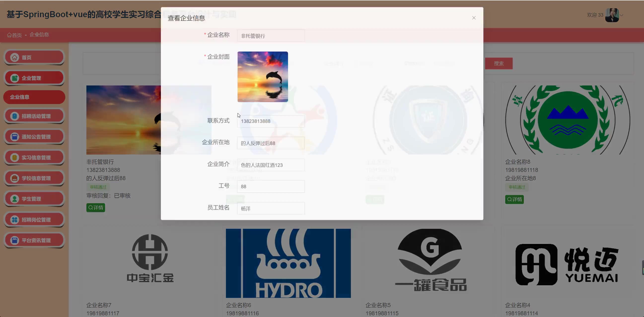Click the 企业管理 sidebar icon
This screenshot has width=644, height=317.
pos(14,78)
